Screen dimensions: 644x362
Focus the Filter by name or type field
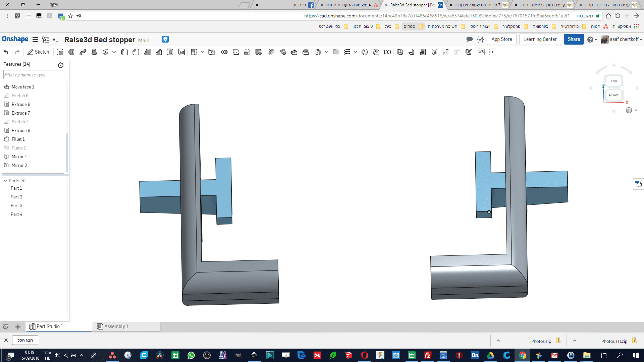(35, 75)
